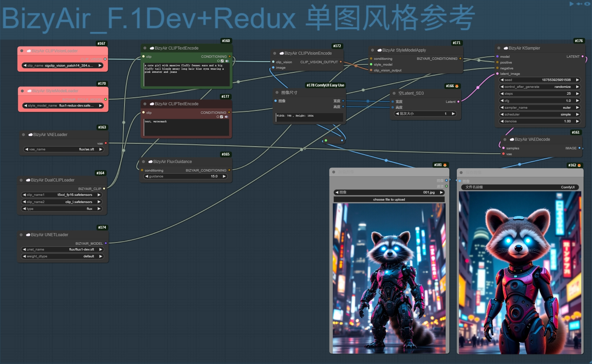
Task: Click the BizyAir DualCLIPLoader node title
Action: pos(53,180)
